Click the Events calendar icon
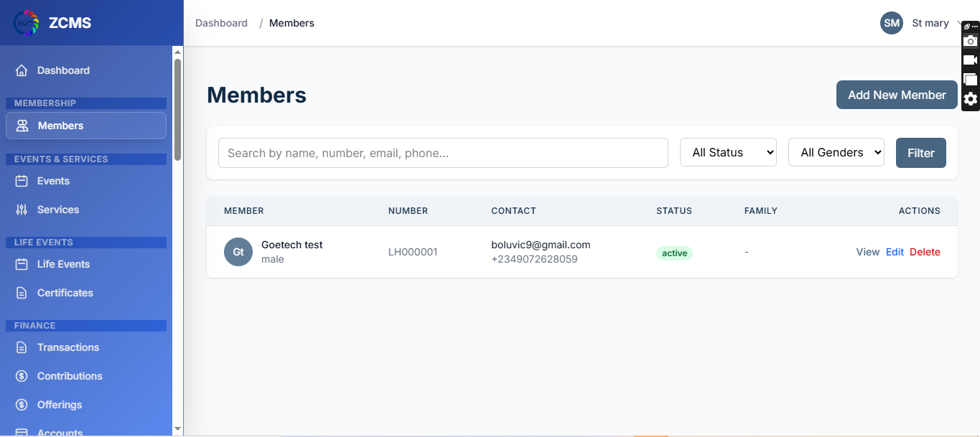This screenshot has height=437, width=980. (22, 181)
